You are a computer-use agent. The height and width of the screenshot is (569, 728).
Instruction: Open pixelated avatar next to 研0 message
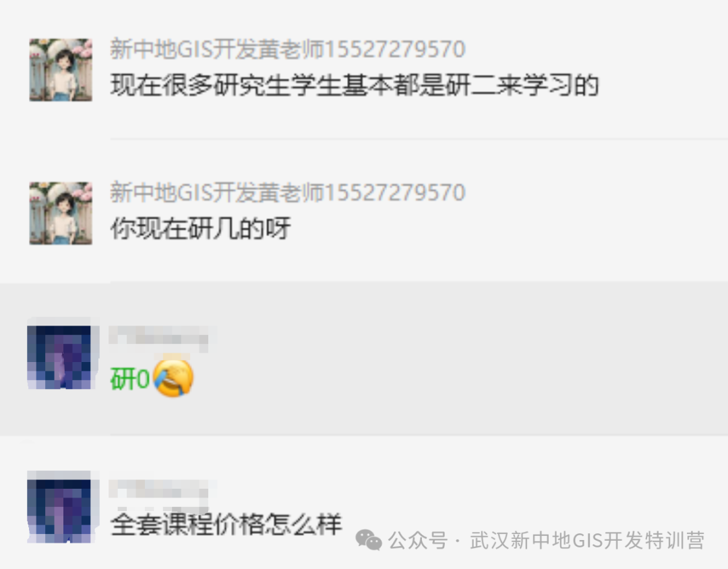click(62, 356)
